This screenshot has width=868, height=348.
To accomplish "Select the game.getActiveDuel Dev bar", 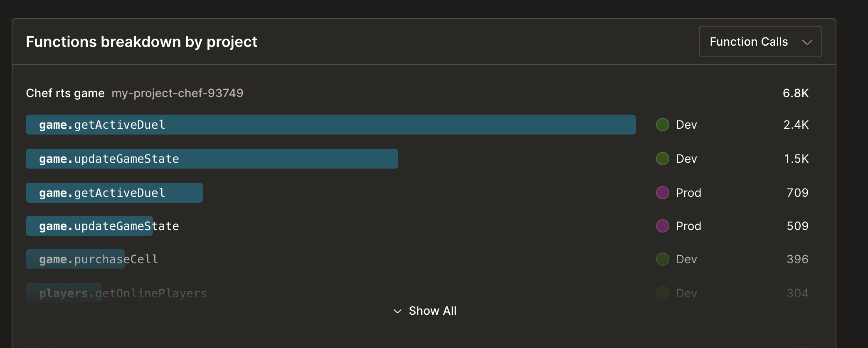I will click(330, 125).
